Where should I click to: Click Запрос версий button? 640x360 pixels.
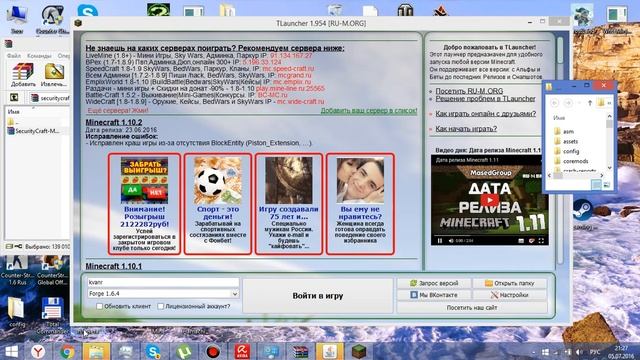click(x=434, y=283)
